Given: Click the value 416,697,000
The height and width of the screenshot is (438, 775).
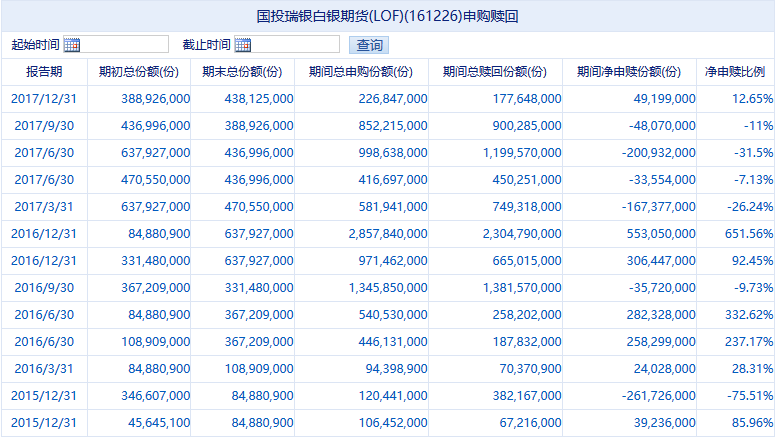Looking at the screenshot, I should coord(393,180).
